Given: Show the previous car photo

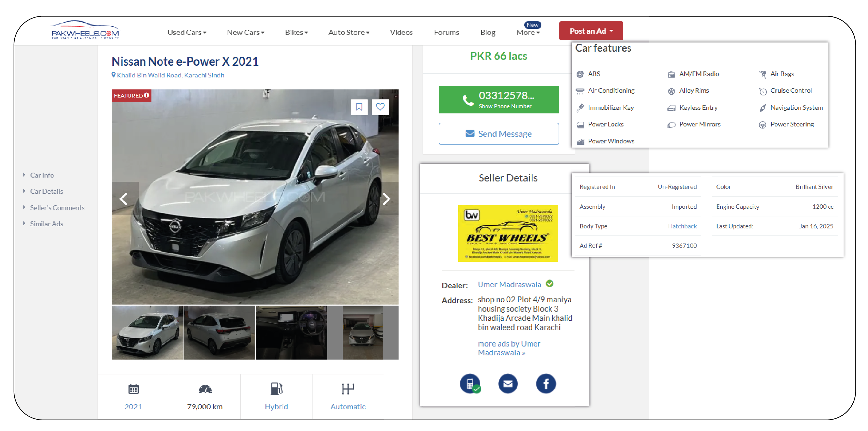Looking at the screenshot, I should point(124,198).
